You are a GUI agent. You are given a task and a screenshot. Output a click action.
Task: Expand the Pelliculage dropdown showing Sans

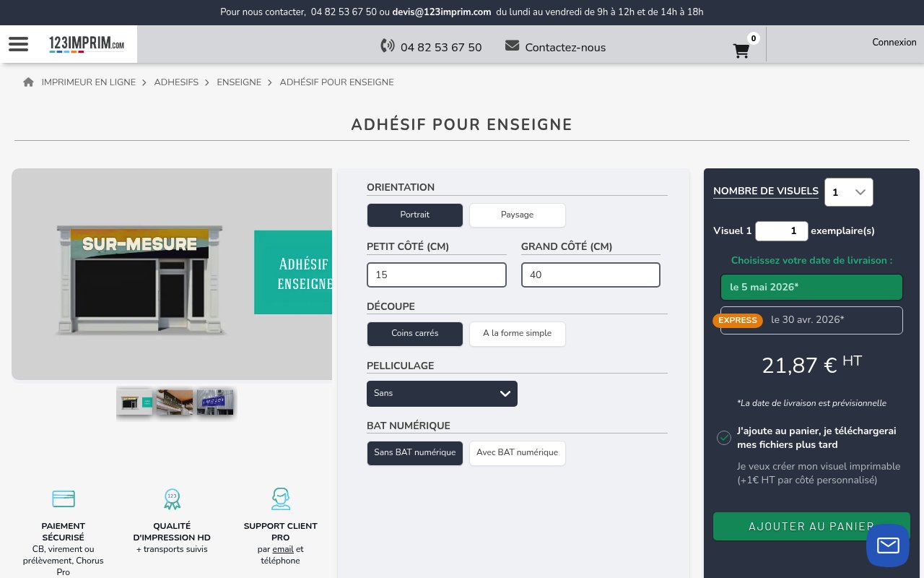pos(442,393)
